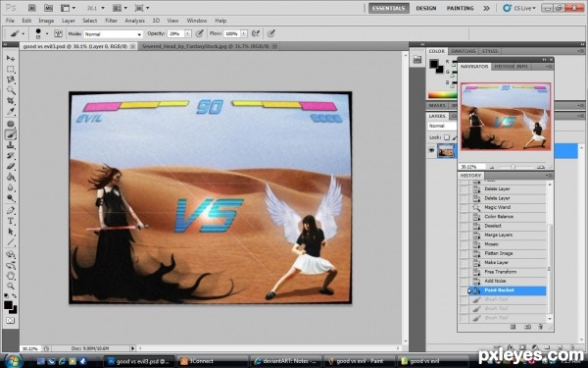Hide Layer 0 with the eye icon
588x368 pixels.
click(x=431, y=150)
